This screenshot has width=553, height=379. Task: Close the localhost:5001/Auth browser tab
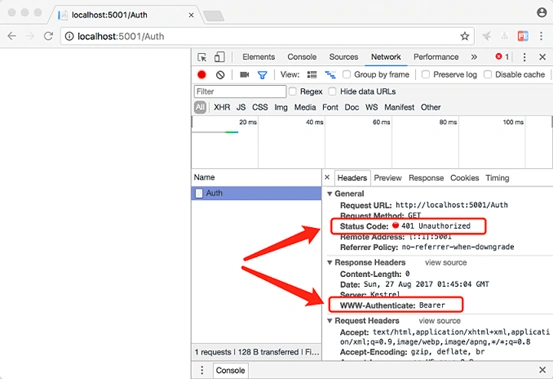point(191,15)
